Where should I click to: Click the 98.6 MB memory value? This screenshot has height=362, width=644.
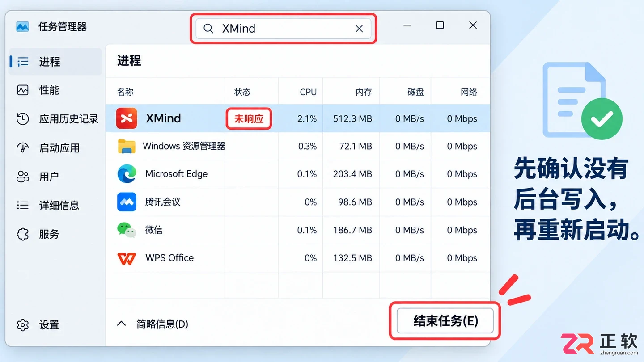tap(355, 202)
